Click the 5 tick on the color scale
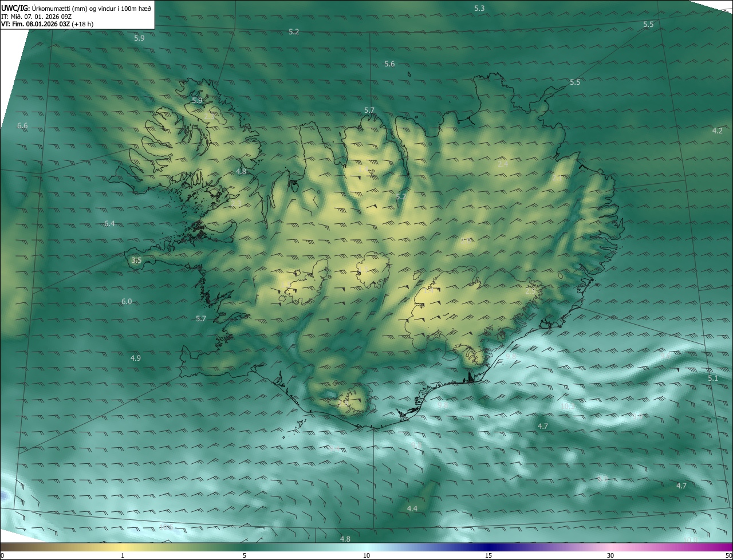 coord(245,556)
